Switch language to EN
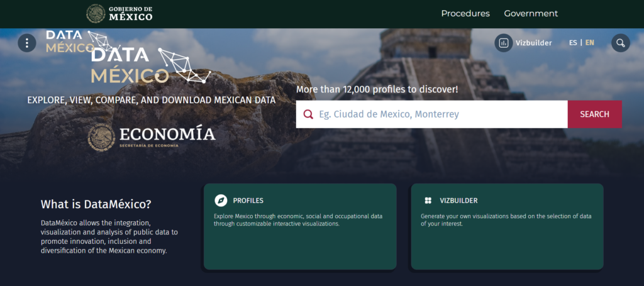The height and width of the screenshot is (286, 644). click(x=590, y=43)
